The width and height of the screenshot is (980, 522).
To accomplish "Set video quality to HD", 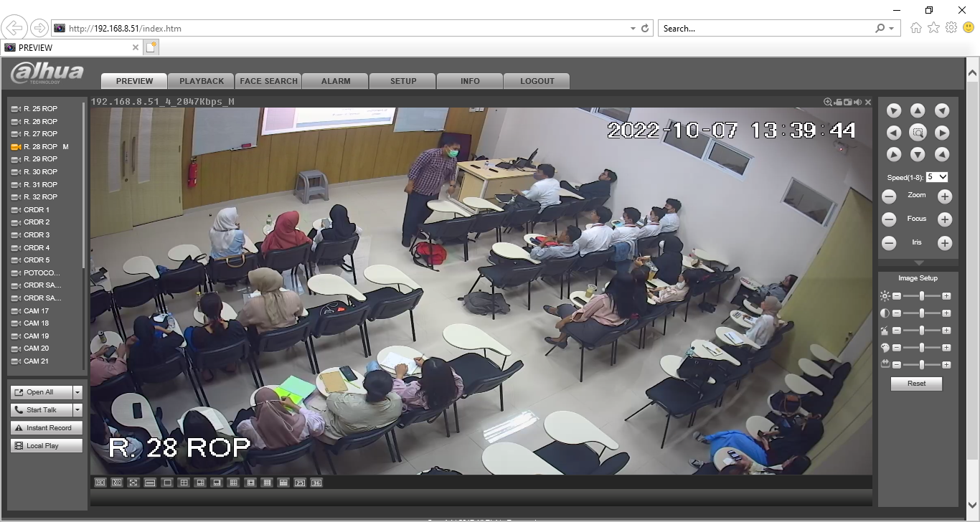I will (100, 483).
